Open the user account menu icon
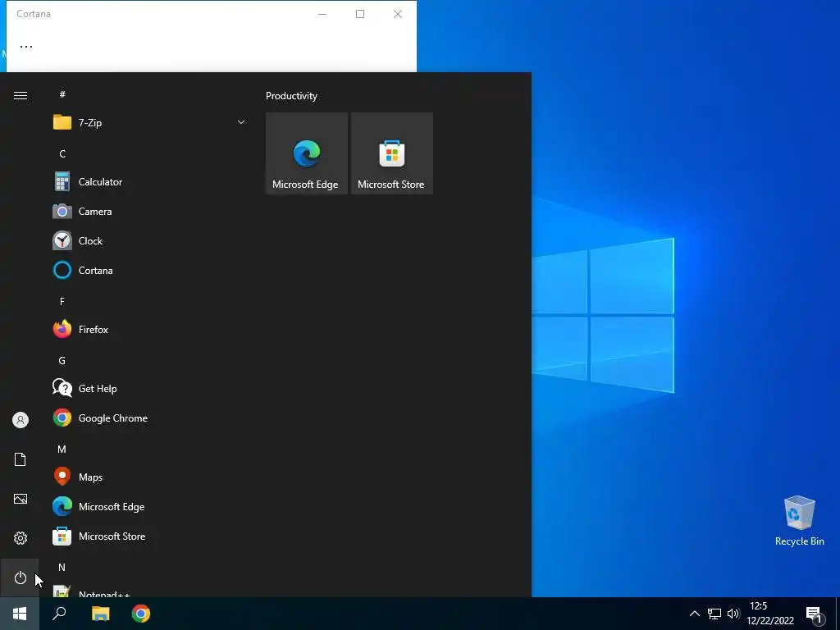The width and height of the screenshot is (840, 630). pyautogui.click(x=20, y=420)
